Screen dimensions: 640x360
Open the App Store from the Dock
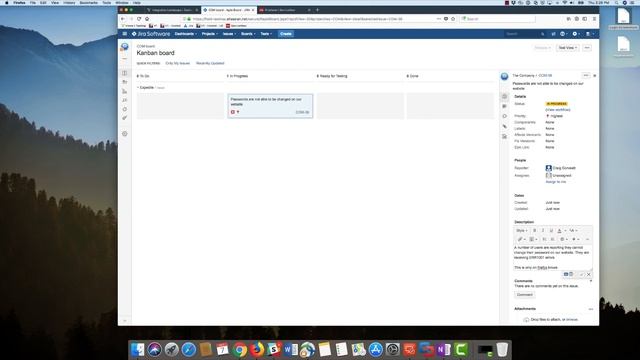pos(376,350)
